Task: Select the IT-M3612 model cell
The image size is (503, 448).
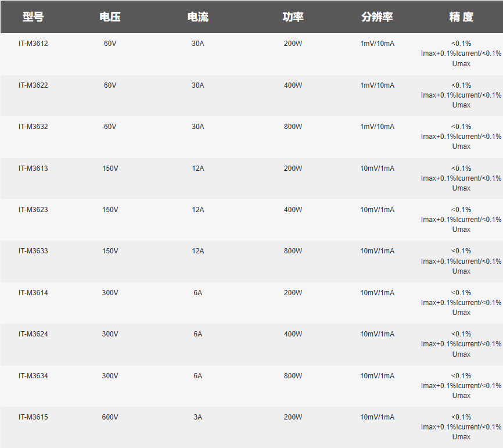Action: pyautogui.click(x=33, y=44)
